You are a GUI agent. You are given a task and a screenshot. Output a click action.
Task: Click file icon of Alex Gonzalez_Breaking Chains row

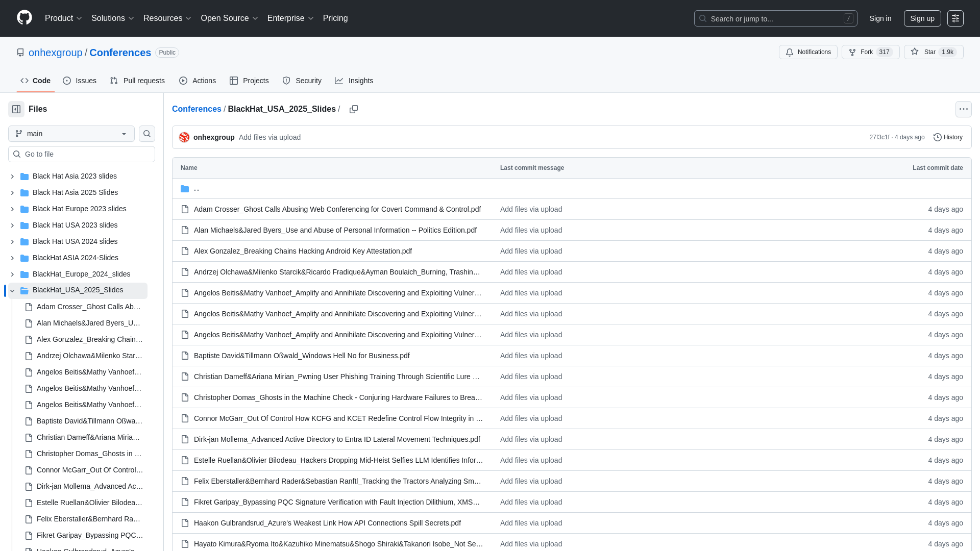click(x=185, y=251)
